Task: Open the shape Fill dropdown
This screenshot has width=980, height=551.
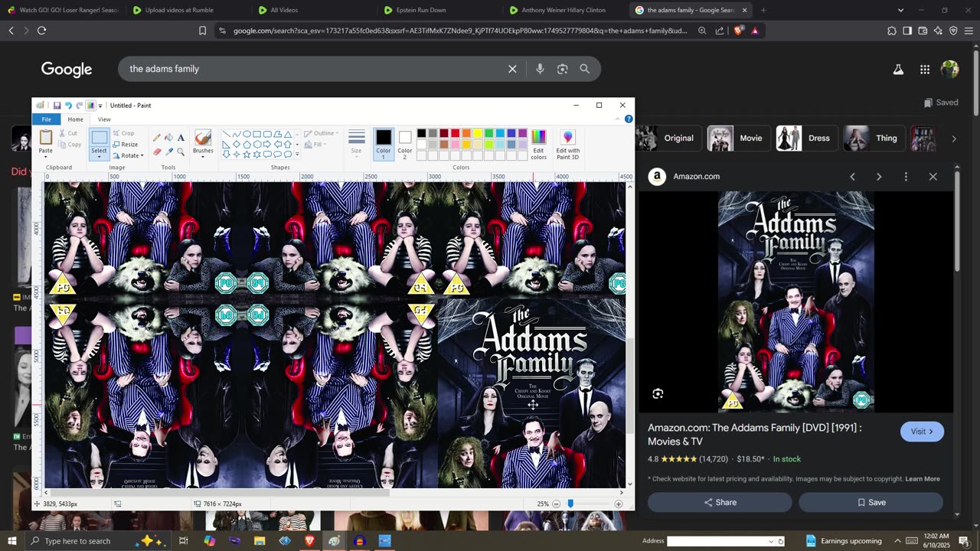Action: coord(315,144)
